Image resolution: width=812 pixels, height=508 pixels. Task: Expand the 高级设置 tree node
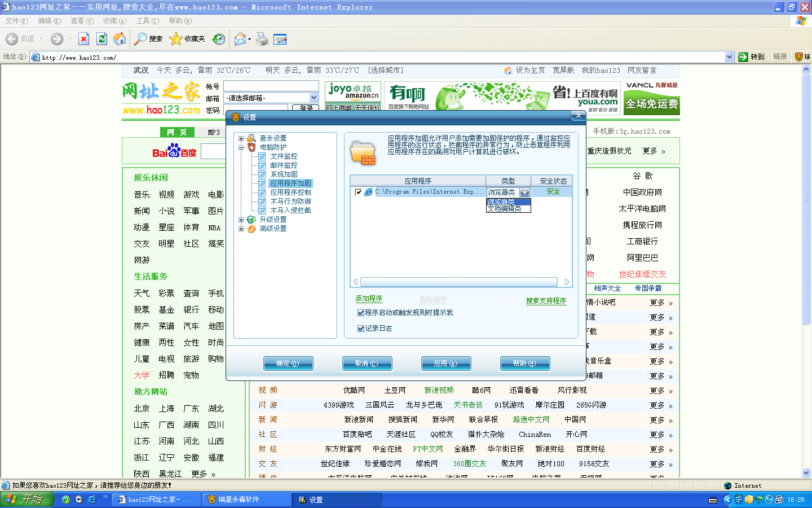(x=241, y=229)
